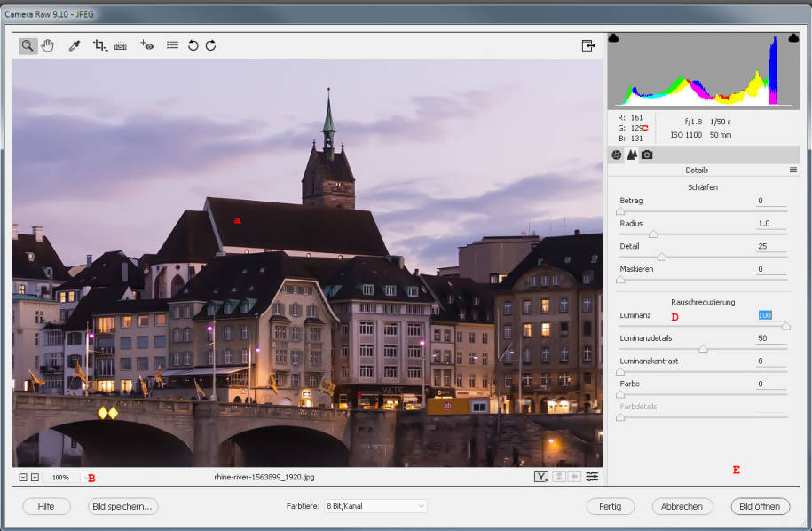Activate the Straighten tool

click(121, 45)
